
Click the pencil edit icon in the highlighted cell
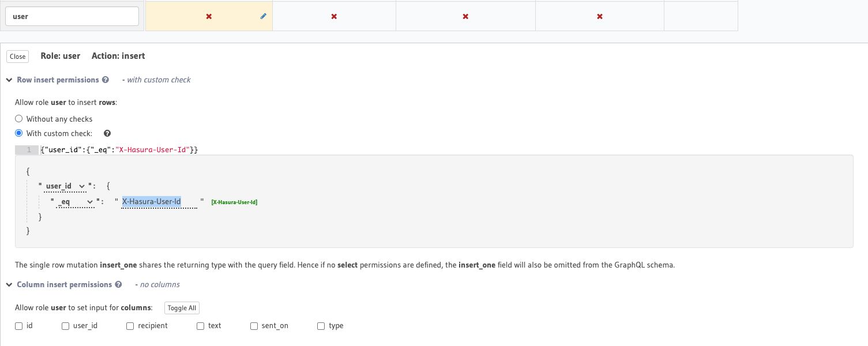263,16
